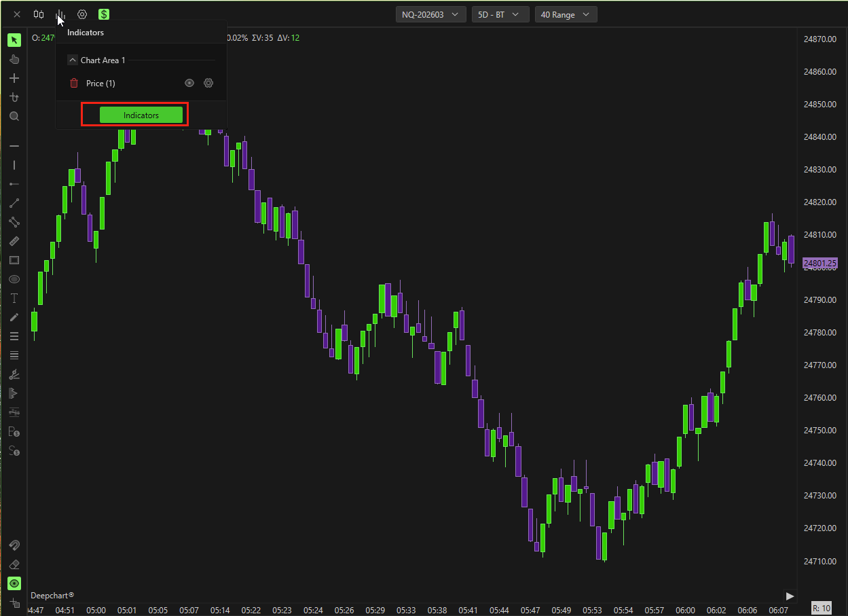
Task: Open Price (1) settings gear
Action: [x=208, y=84]
